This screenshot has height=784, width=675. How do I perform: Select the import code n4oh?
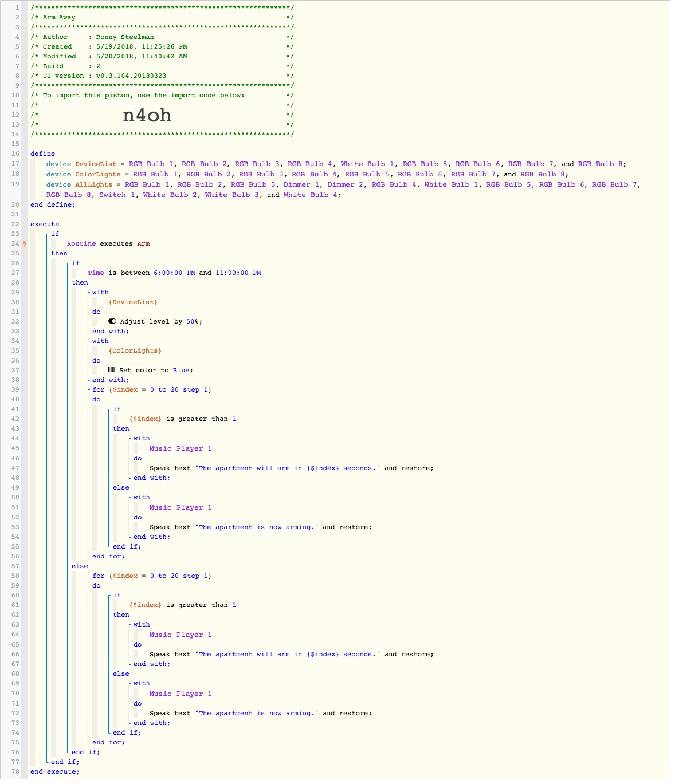coord(147,115)
